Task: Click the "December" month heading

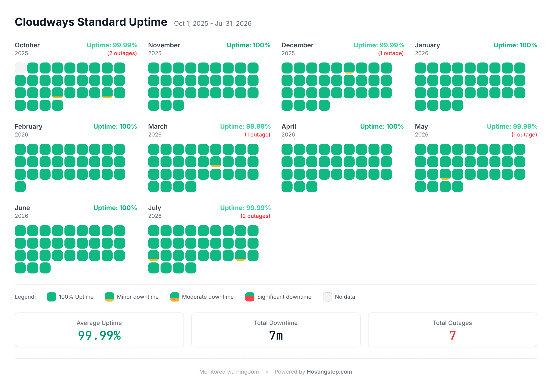Action: (297, 45)
